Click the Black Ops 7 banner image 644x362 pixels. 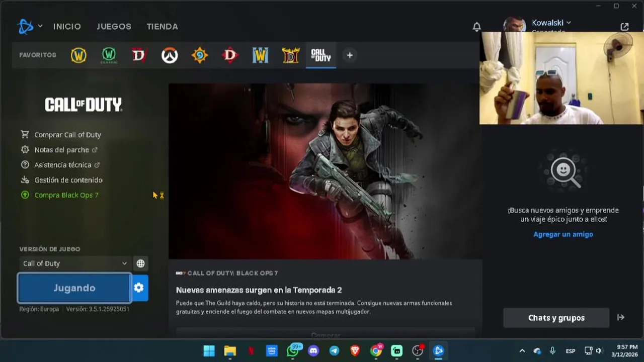325,171
